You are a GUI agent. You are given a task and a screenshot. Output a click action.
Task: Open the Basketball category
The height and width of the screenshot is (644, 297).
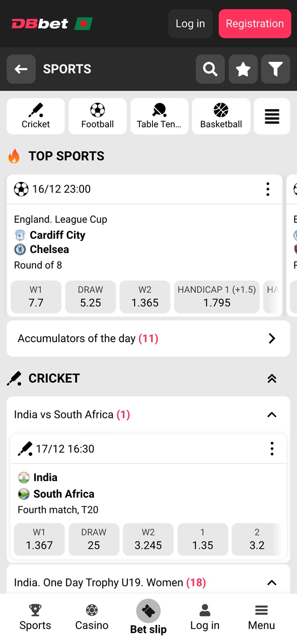click(221, 116)
